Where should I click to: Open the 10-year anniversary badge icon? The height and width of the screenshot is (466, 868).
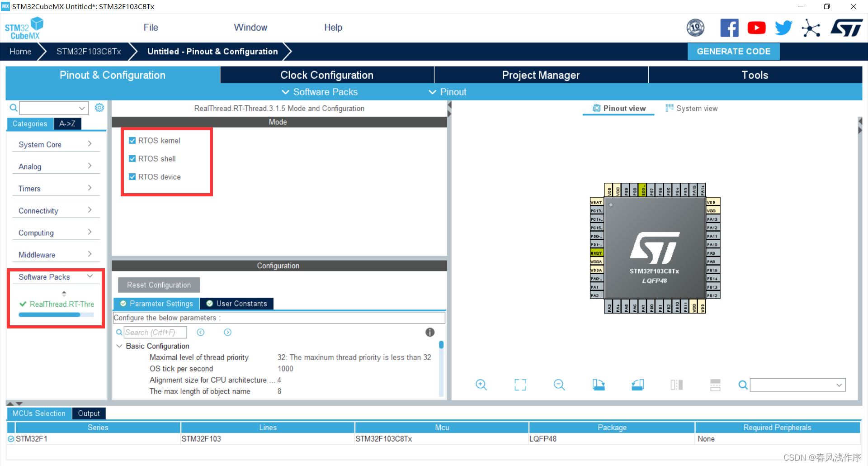click(x=695, y=28)
